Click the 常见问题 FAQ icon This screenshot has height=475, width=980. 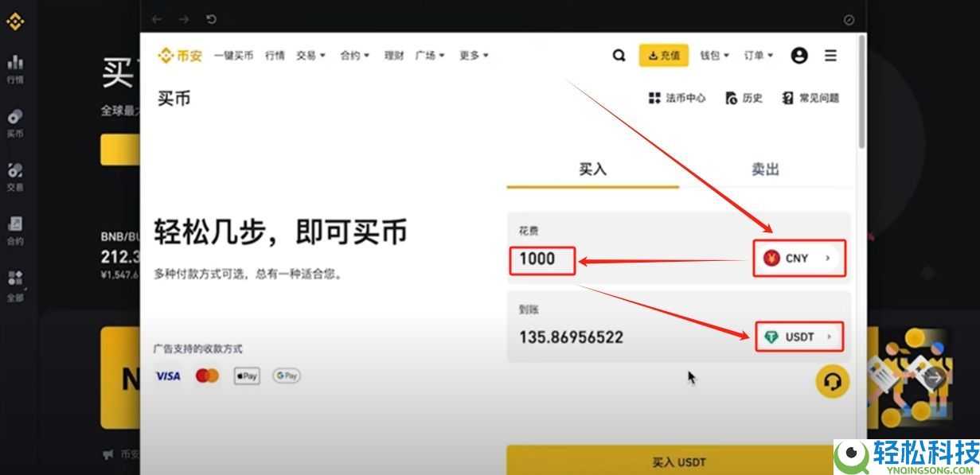click(x=787, y=98)
